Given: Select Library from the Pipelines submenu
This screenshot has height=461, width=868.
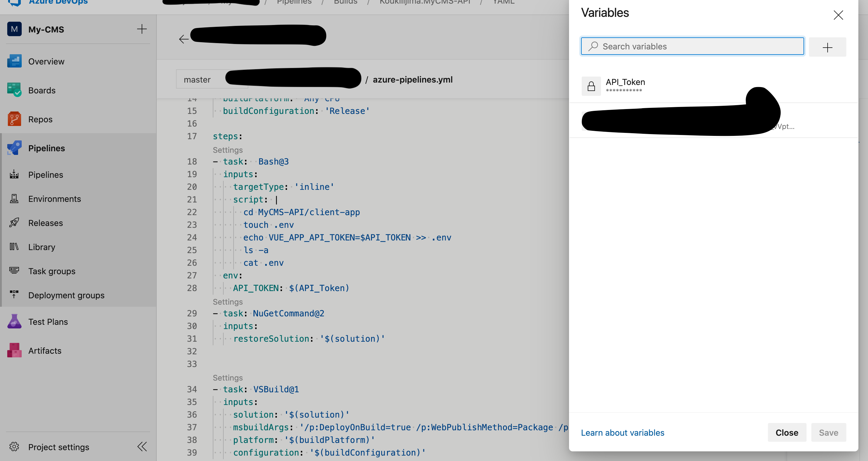Looking at the screenshot, I should (x=42, y=247).
